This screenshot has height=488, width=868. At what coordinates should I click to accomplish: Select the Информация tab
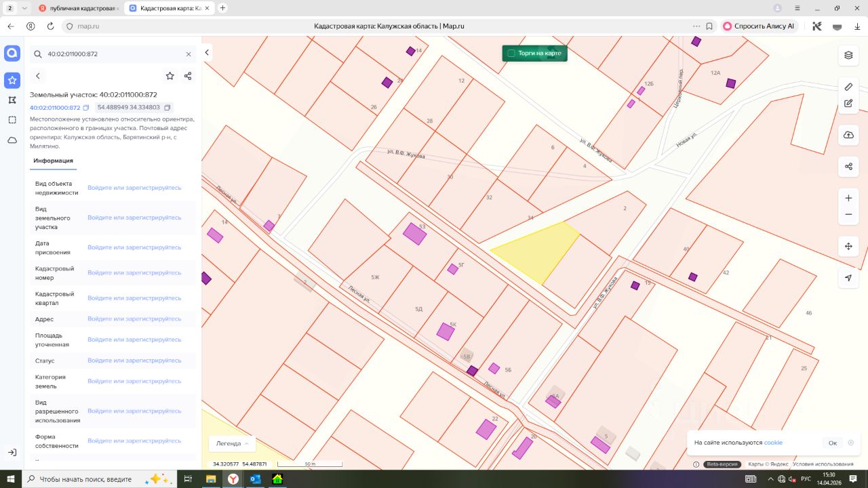(x=53, y=161)
